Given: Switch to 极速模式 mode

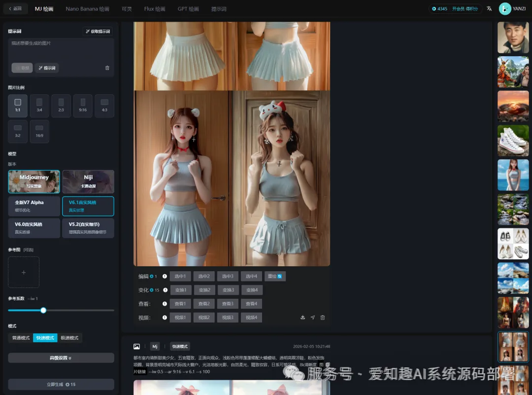Looking at the screenshot, I should pyautogui.click(x=69, y=338).
